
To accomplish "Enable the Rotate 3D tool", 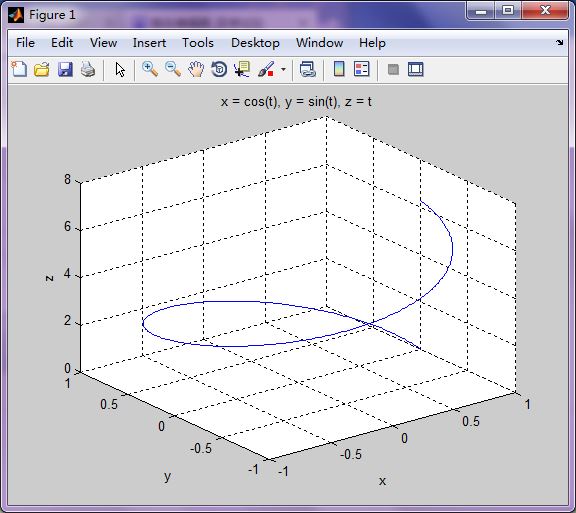I will (219, 69).
